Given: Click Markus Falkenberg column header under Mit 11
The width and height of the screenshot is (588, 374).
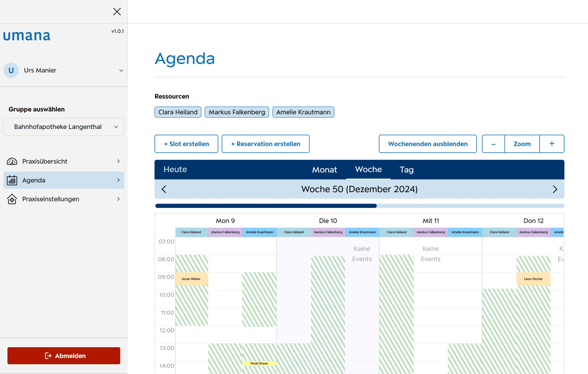Looking at the screenshot, I should [x=431, y=232].
